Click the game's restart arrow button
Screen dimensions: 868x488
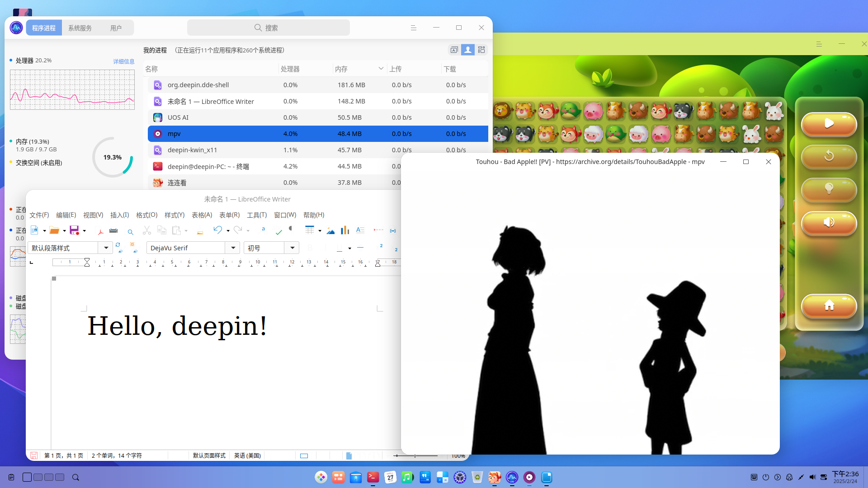pos(829,156)
